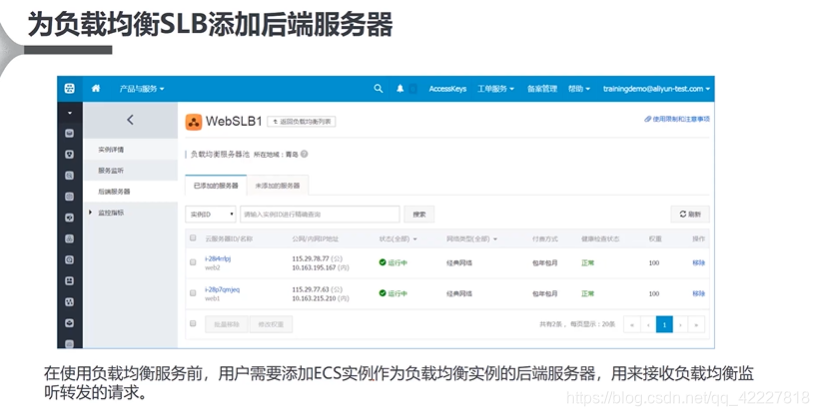The image size is (819, 416).
Task: Click the help question mark beside 青岛
Action: [304, 154]
